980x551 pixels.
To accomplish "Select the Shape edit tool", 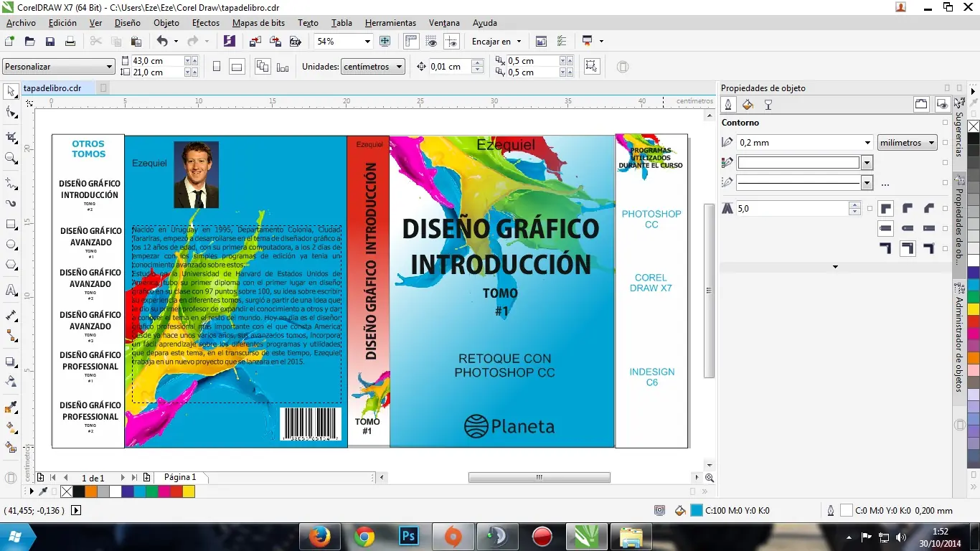I will [x=11, y=112].
